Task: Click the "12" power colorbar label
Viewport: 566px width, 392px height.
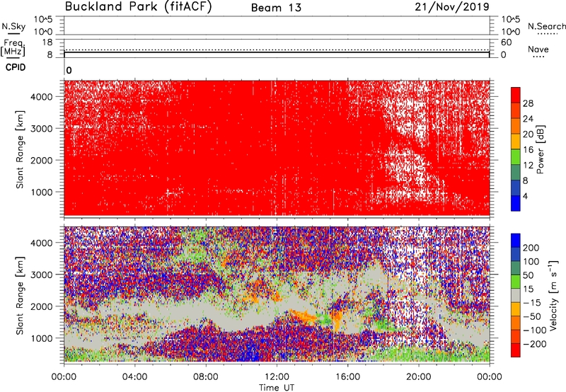Action: (528, 166)
